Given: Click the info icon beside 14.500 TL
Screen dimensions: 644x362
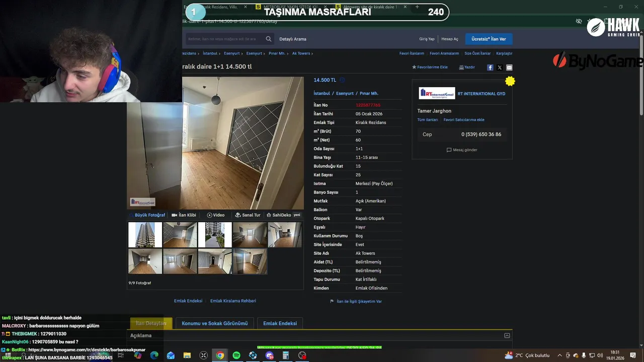Looking at the screenshot, I should [342, 80].
